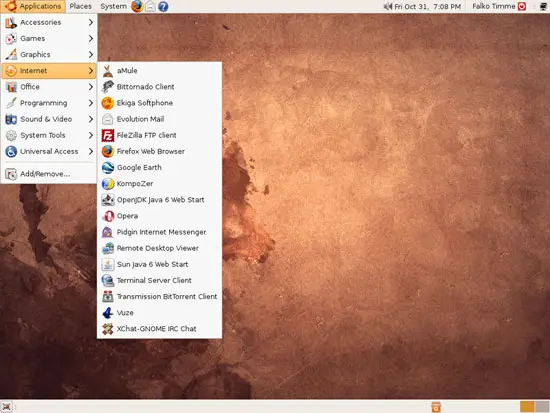This screenshot has height=413, width=550.
Task: Open the System menu
Action: click(x=113, y=6)
